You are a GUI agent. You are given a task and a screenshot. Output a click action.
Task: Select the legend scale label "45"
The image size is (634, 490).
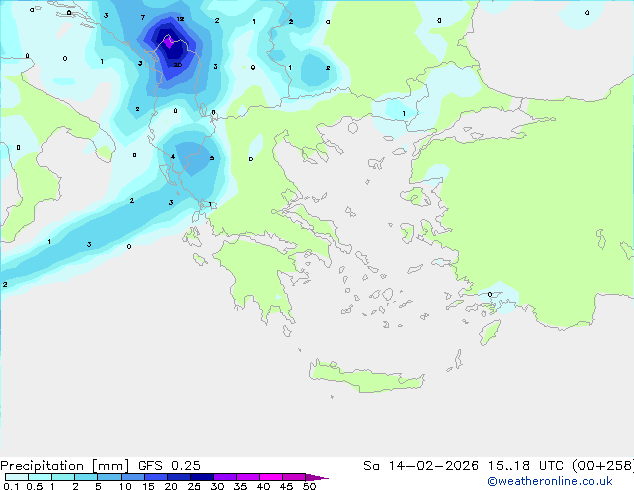point(286,486)
